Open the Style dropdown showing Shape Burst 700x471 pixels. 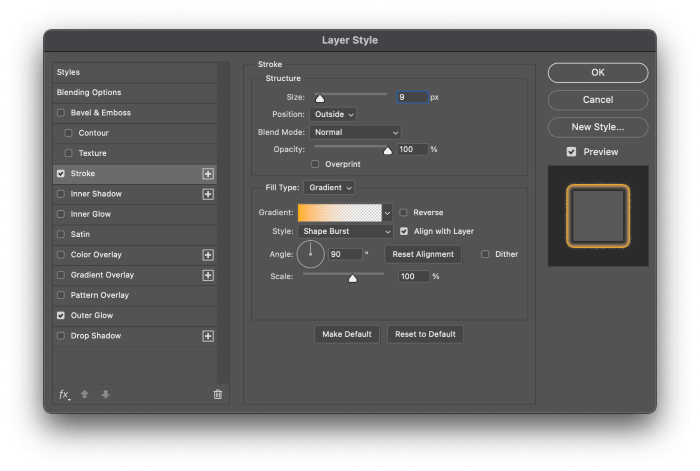345,231
